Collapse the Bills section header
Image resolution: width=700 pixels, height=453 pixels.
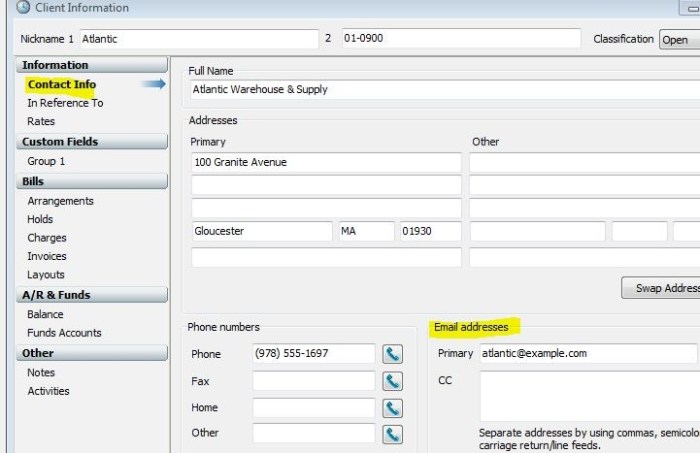(x=92, y=181)
